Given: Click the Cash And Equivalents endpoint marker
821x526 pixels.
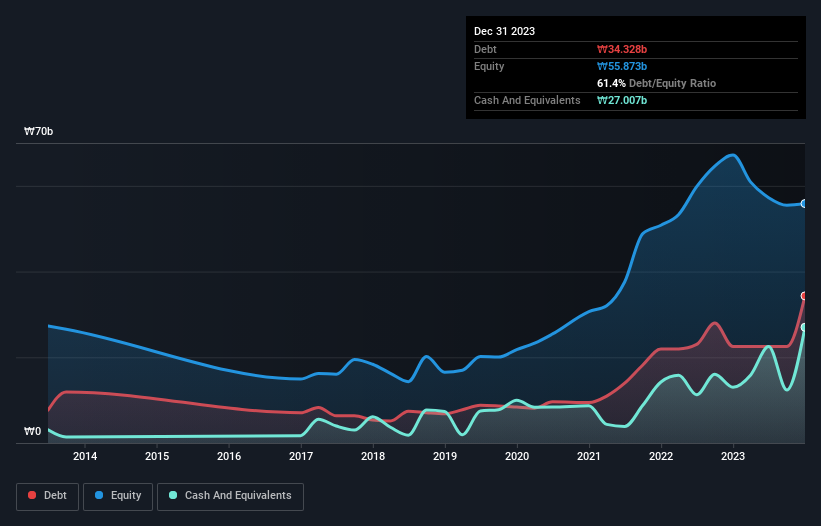Looking at the screenshot, I should (804, 328).
